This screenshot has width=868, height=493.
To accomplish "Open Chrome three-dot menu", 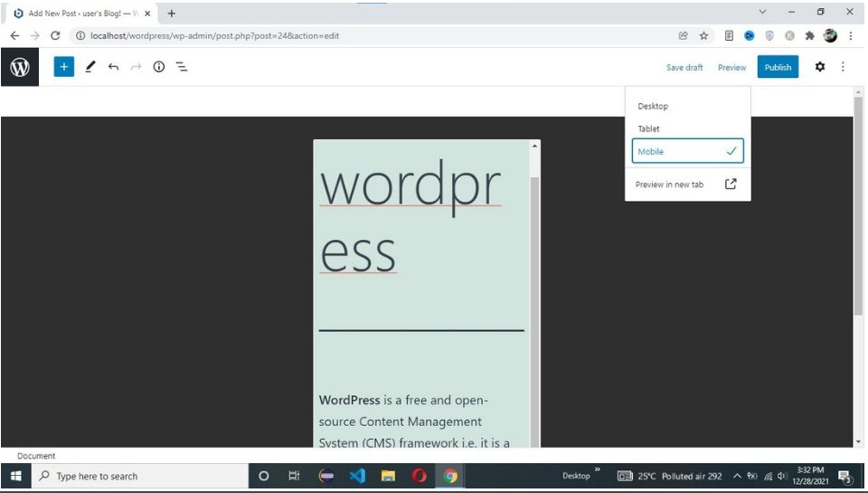I will [851, 35].
